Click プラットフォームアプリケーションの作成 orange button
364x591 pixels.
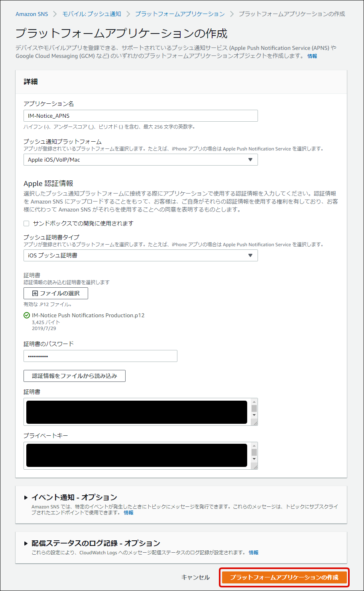tap(284, 577)
